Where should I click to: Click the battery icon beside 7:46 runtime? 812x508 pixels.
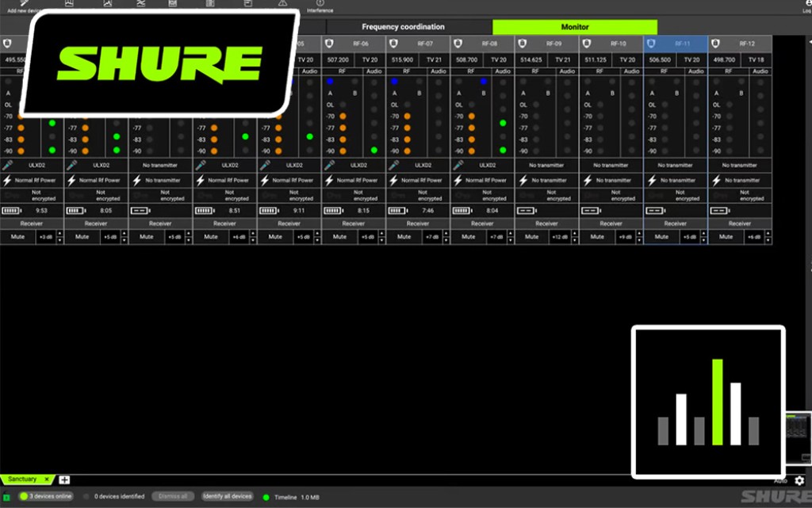point(398,211)
